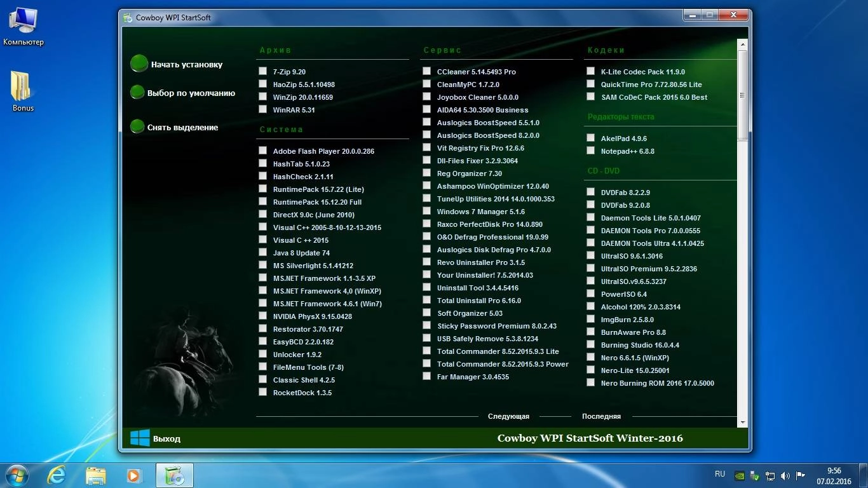Click Windows logo icon next to Выход
Screen dimensions: 868x488
140,438
